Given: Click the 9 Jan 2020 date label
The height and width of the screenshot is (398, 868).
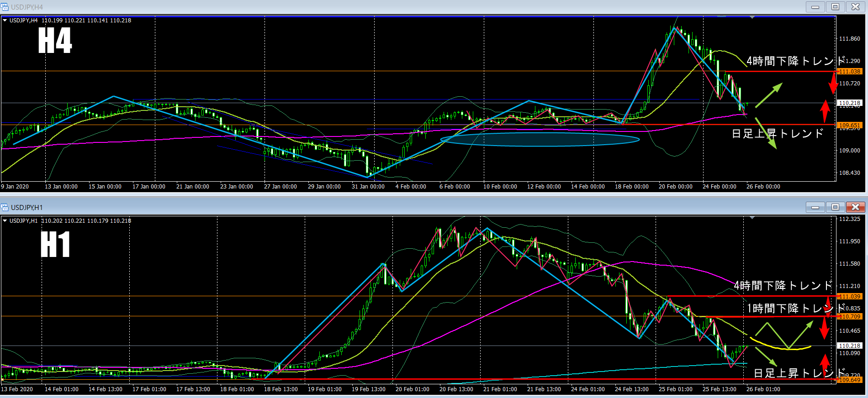Looking at the screenshot, I should point(15,187).
